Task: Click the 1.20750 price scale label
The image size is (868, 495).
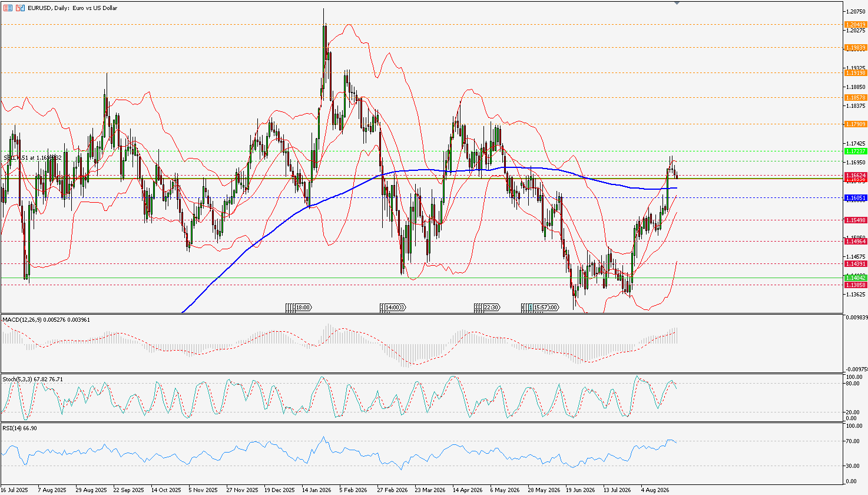Action: point(854,12)
